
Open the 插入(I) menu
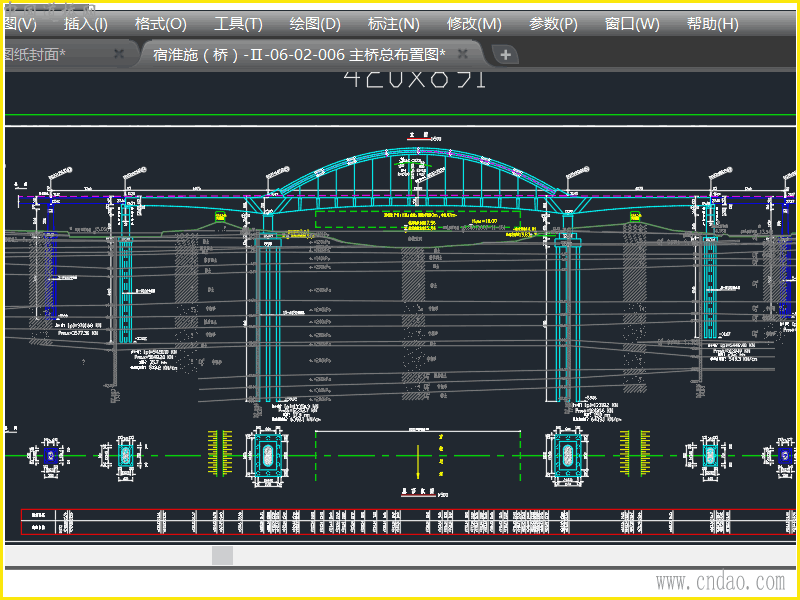(86, 24)
